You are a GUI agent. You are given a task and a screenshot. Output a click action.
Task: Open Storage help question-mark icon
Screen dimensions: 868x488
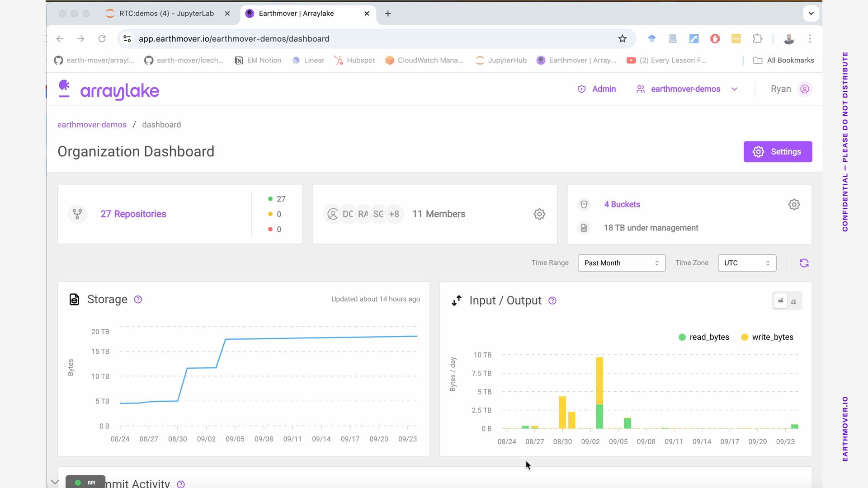point(138,300)
